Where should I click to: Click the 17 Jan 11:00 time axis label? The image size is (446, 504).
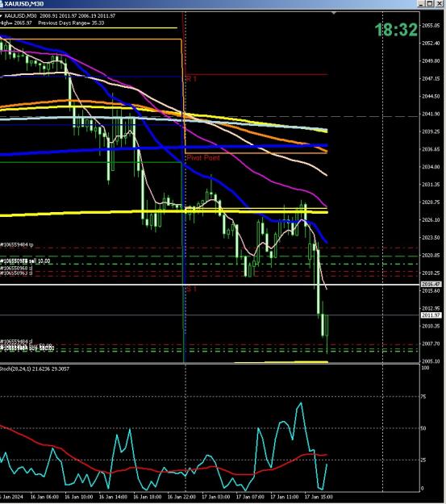coord(283,498)
